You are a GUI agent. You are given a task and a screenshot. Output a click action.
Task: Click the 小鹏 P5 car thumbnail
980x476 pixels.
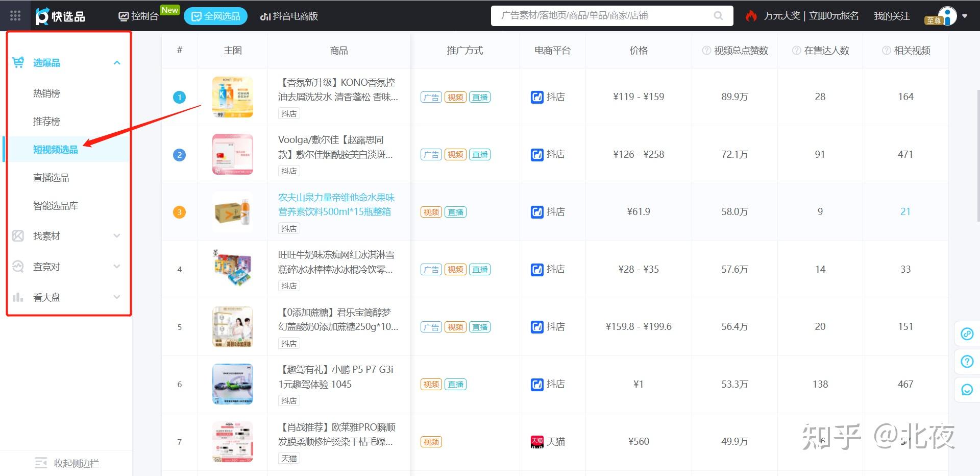coord(233,385)
